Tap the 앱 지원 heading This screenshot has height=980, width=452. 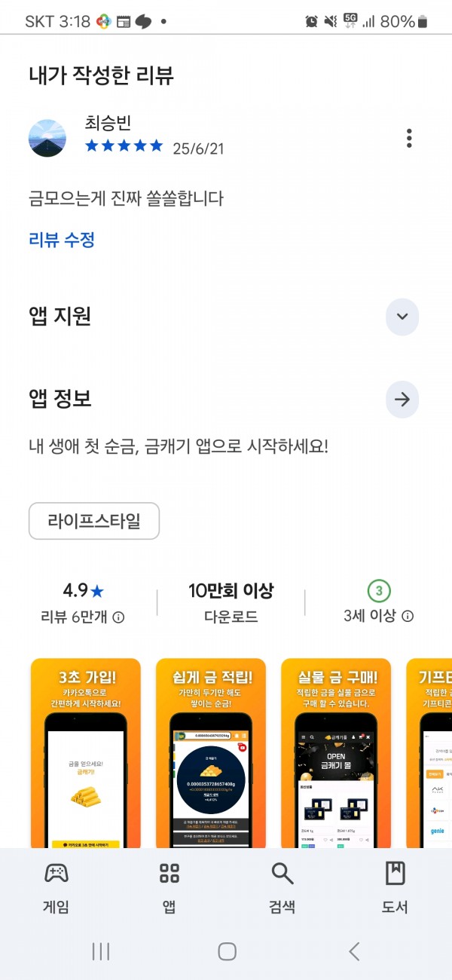click(x=60, y=317)
